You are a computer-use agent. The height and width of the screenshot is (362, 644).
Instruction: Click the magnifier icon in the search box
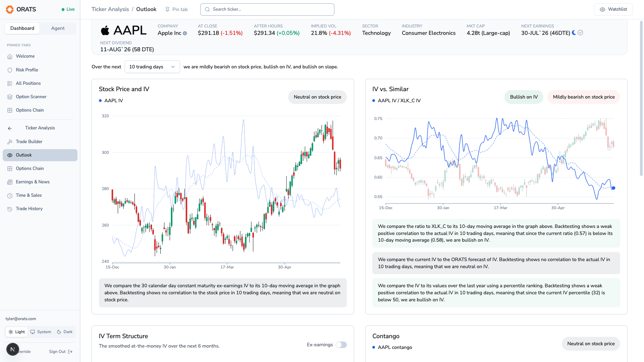207,9
